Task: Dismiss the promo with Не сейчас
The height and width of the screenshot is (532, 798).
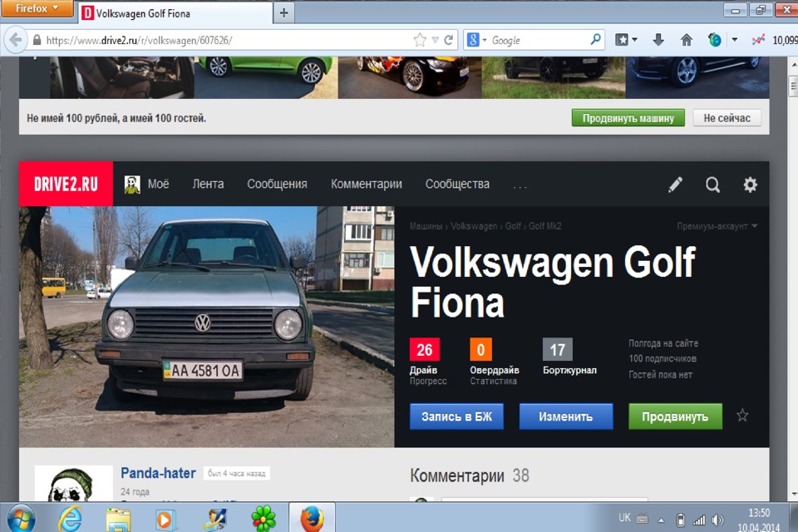Action: (727, 118)
